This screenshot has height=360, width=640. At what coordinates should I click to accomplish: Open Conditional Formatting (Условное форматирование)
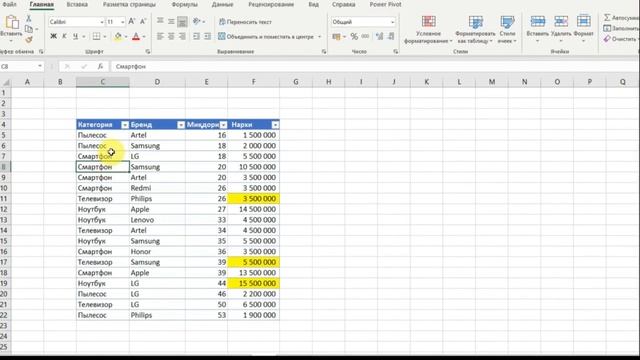(428, 30)
